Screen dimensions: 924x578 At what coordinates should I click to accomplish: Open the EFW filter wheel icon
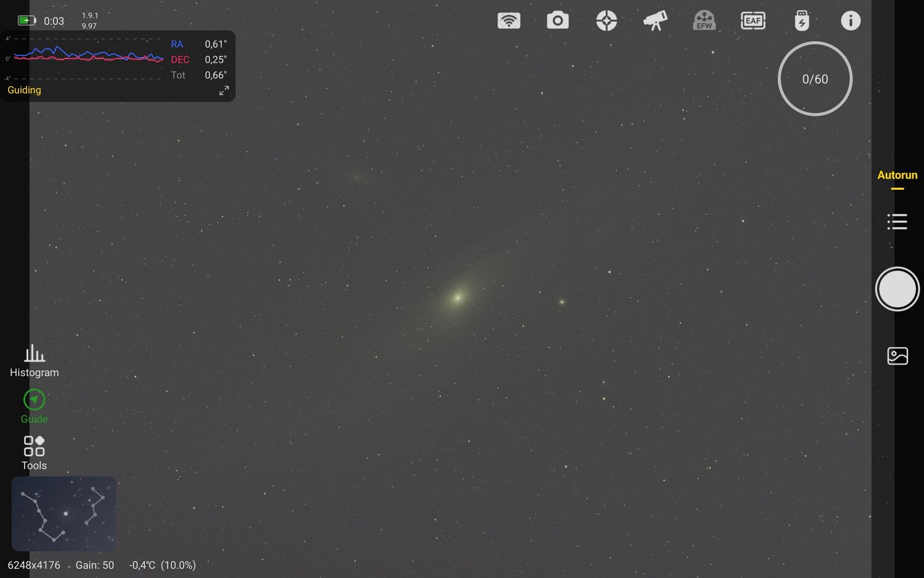(x=704, y=20)
